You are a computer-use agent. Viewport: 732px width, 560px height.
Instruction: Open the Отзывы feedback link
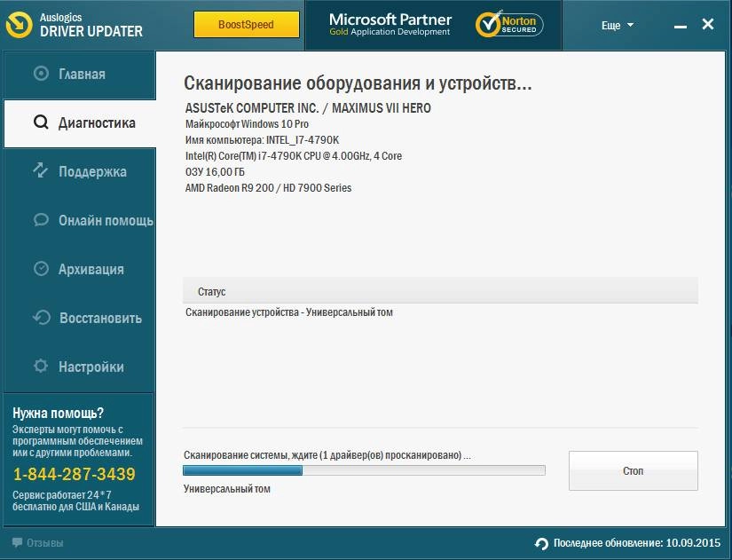coord(38,543)
